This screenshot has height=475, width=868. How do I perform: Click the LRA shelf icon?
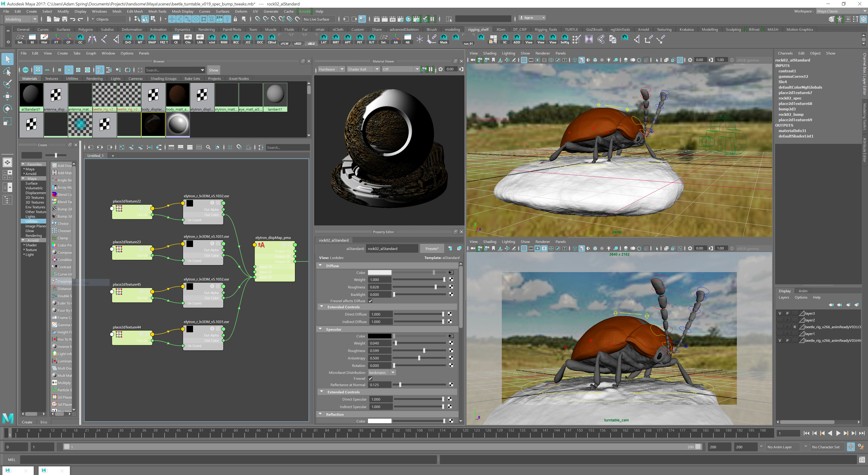click(200, 39)
